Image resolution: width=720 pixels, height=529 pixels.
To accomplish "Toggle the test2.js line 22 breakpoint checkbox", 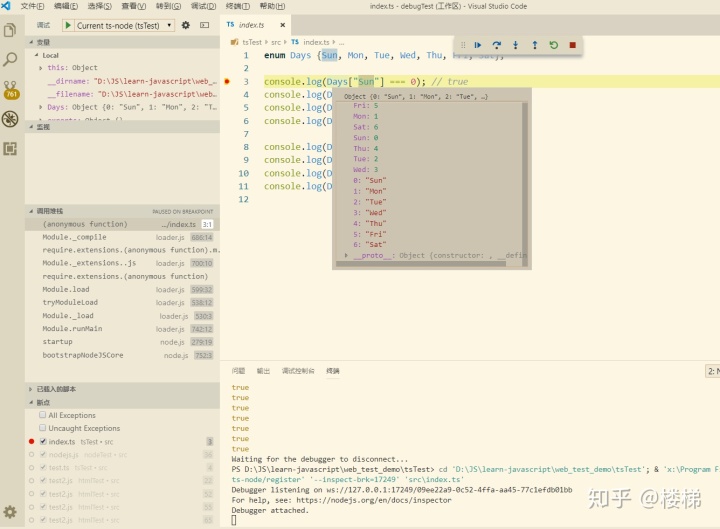I will click(43, 481).
